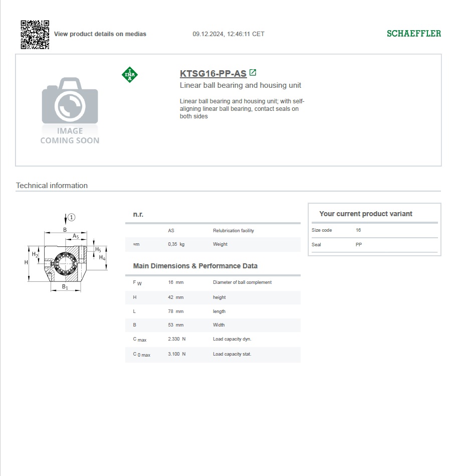Image resolution: width=455 pixels, height=476 pixels.
Task: Click 'View product details on medias' text
Action: [100, 34]
